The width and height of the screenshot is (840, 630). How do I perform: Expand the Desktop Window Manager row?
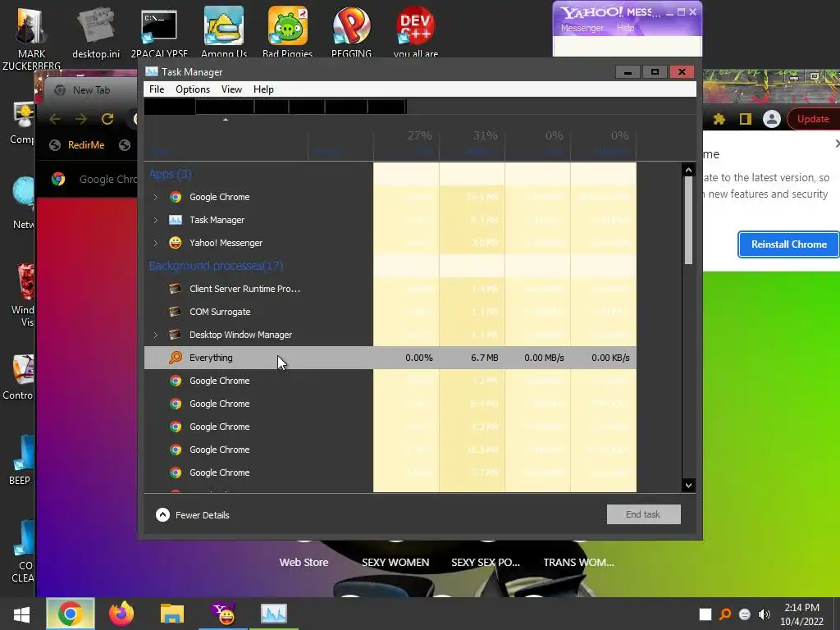[155, 335]
